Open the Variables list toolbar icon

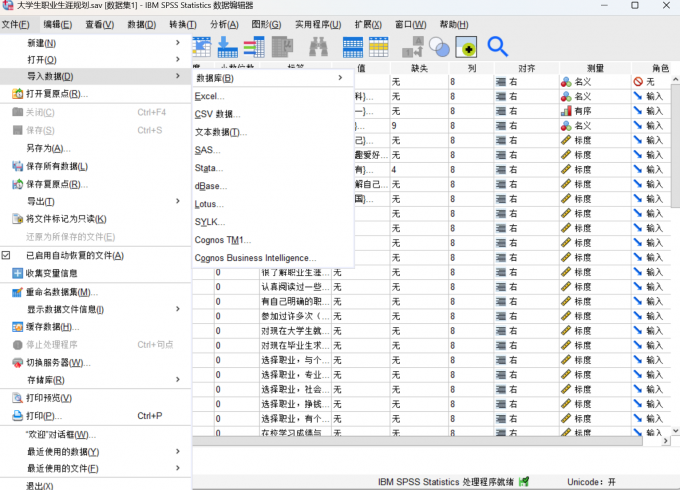pos(254,47)
